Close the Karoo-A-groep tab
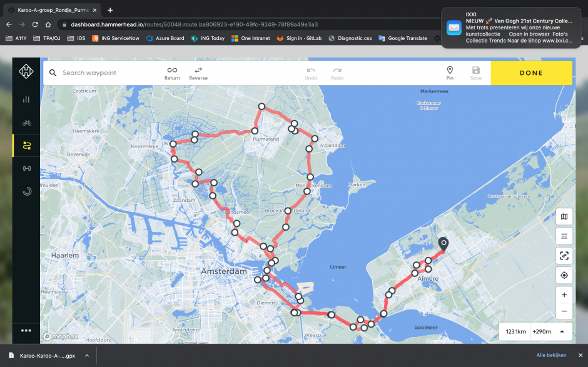The height and width of the screenshot is (367, 588). [94, 10]
